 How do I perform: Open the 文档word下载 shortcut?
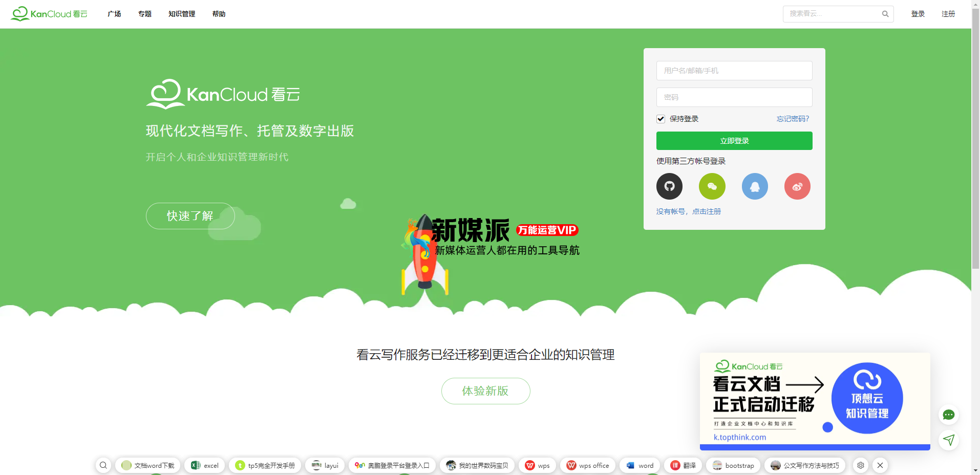(x=148, y=465)
